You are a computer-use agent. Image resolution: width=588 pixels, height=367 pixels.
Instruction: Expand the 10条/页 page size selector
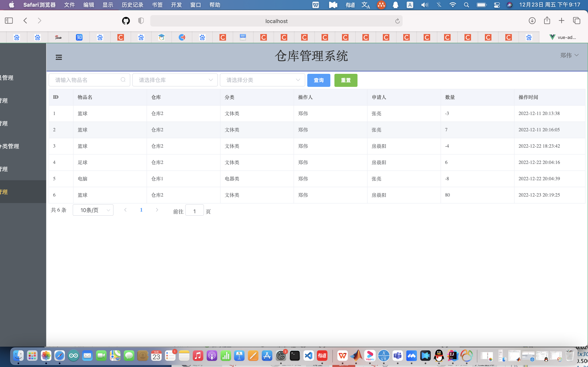pos(93,210)
